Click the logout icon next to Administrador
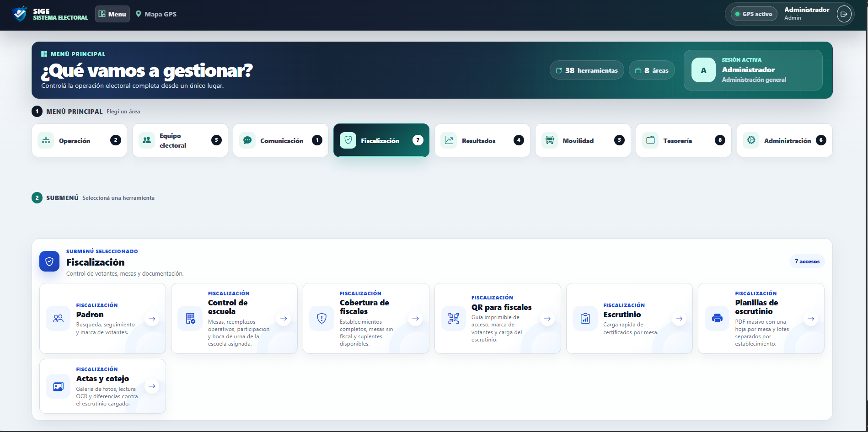Screen dimensions: 868x432 (x=844, y=14)
